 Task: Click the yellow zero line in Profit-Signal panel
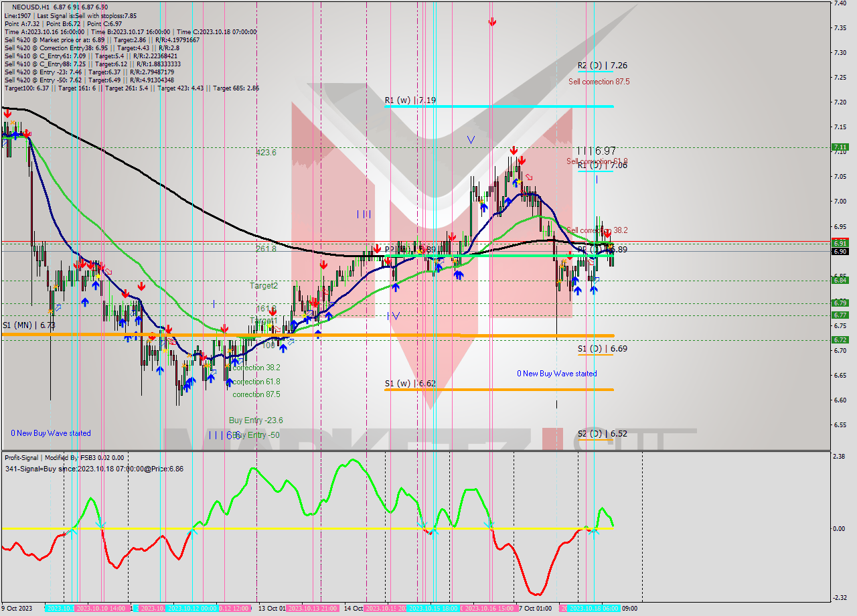click(x=308, y=528)
